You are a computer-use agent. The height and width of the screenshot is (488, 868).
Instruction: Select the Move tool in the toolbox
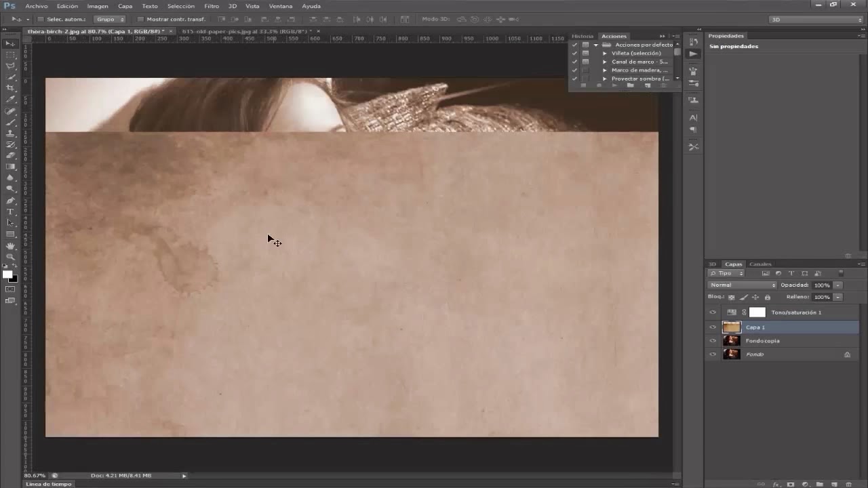click(10, 43)
